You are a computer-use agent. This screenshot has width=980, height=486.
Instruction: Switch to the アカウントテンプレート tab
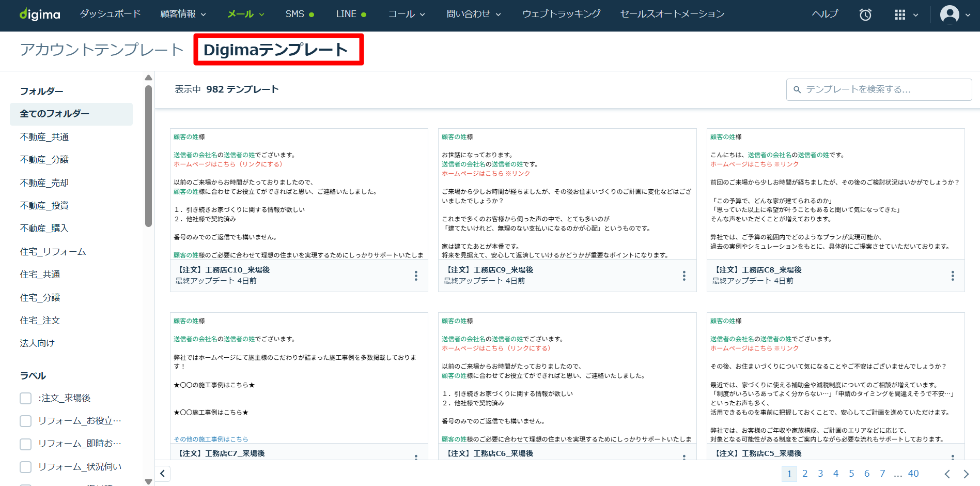click(102, 50)
